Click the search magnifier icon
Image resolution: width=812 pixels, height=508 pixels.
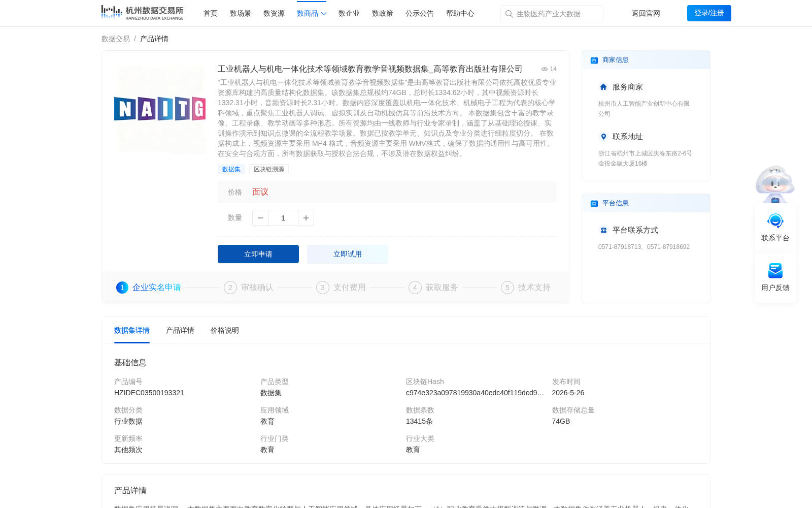[x=509, y=14]
